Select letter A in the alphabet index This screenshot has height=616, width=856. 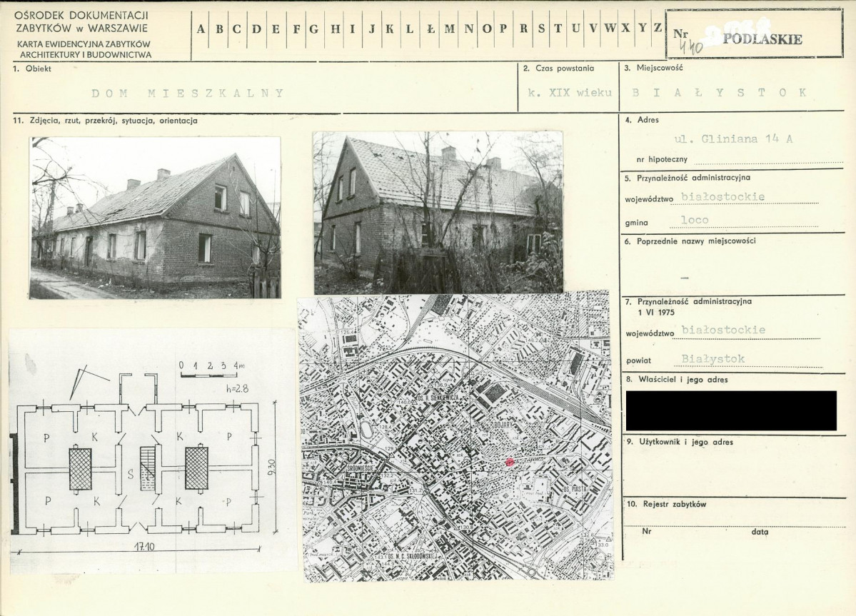pos(201,29)
